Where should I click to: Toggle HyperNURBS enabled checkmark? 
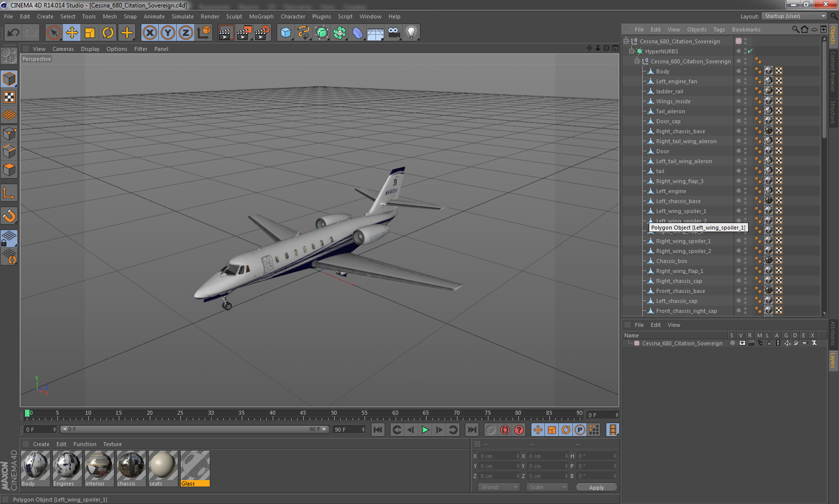tap(750, 51)
